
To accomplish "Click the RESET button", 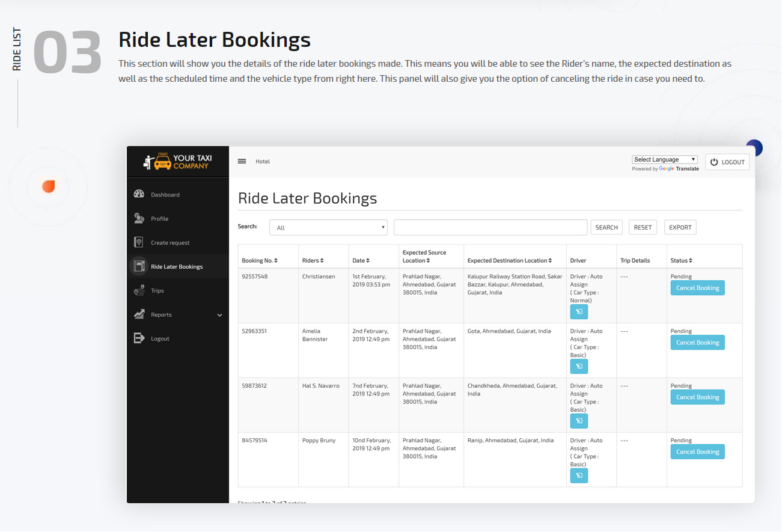I will point(643,227).
